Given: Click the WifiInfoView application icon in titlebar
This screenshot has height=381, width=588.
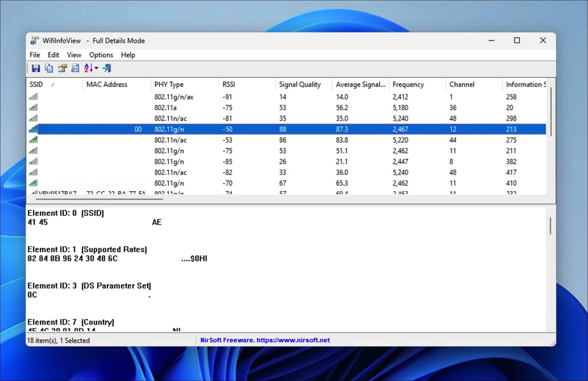Looking at the screenshot, I should [34, 41].
